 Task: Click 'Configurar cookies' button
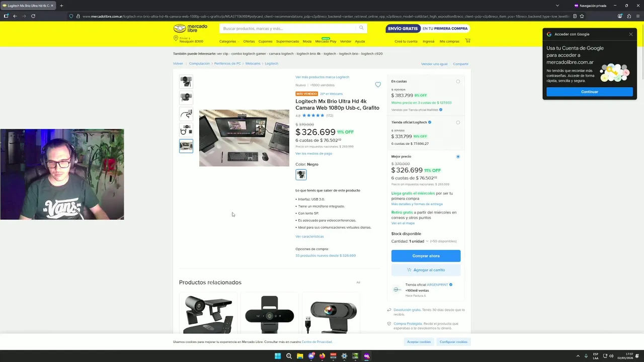point(453,342)
